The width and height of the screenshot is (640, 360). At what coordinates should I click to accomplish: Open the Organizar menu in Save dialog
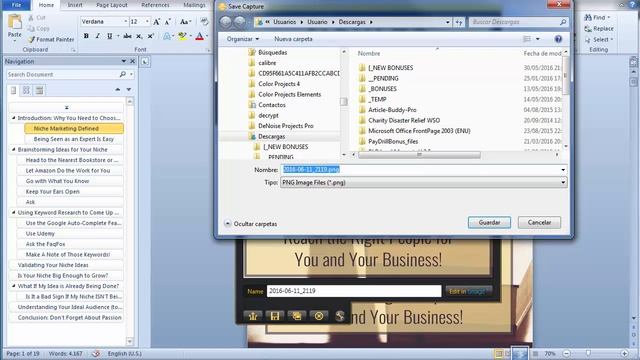(x=242, y=39)
